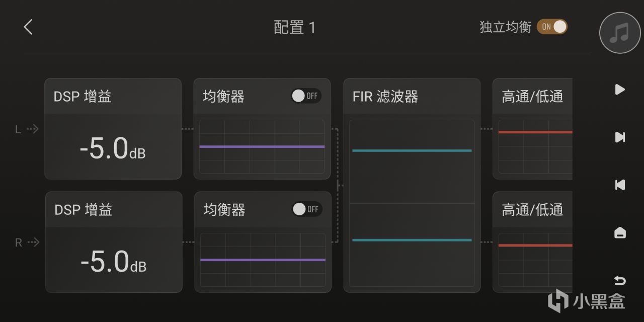Viewport: 644px width, 322px height.
Task: Open the right channel equalizer curve graph
Action: pos(263,260)
